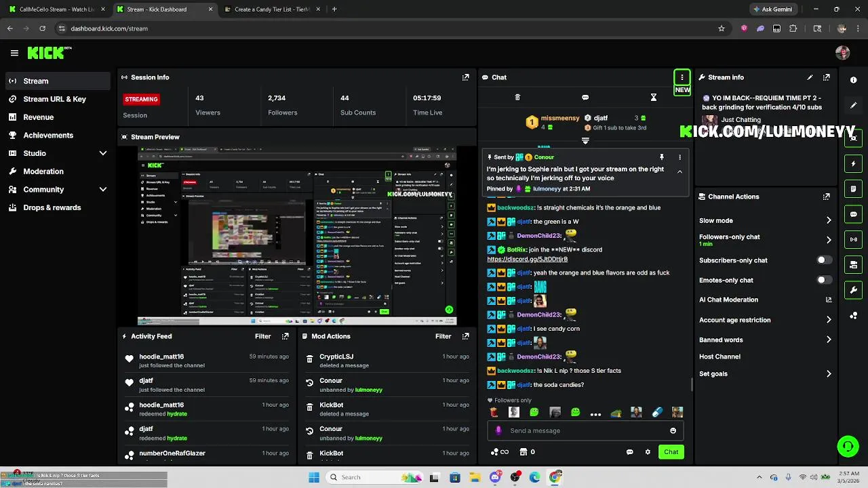Open Discord from the taskbar
This screenshot has height=488, width=868.
(x=495, y=477)
